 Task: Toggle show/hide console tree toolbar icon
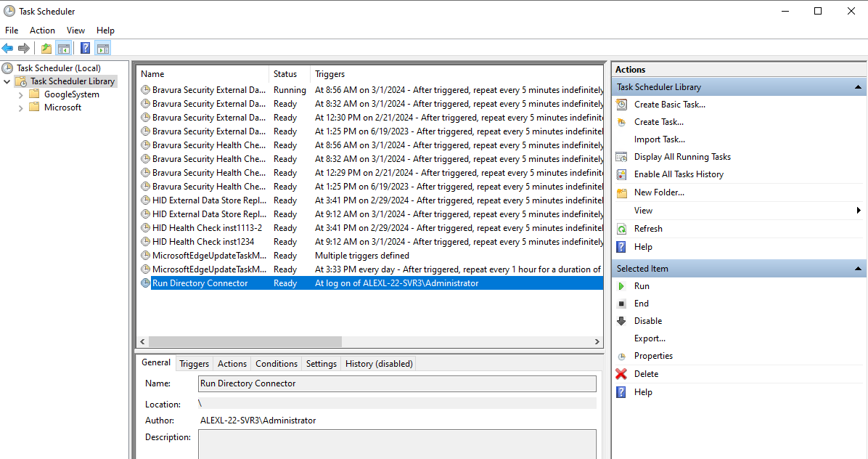point(64,48)
